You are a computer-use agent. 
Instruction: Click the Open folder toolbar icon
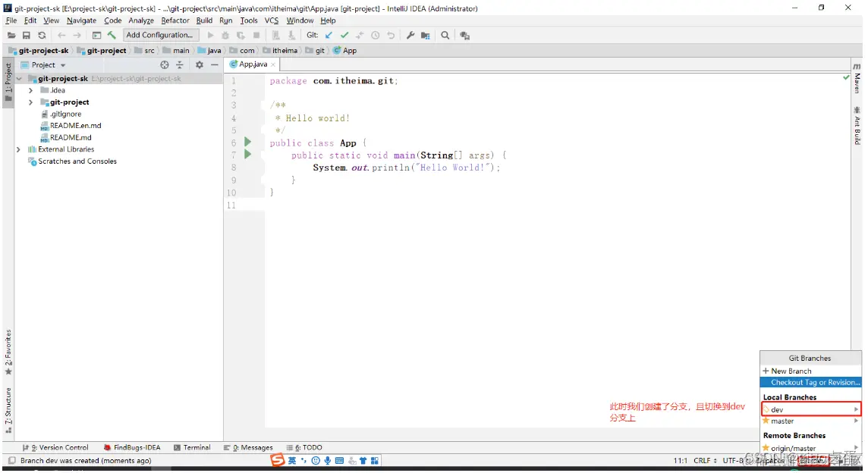[x=11, y=36]
